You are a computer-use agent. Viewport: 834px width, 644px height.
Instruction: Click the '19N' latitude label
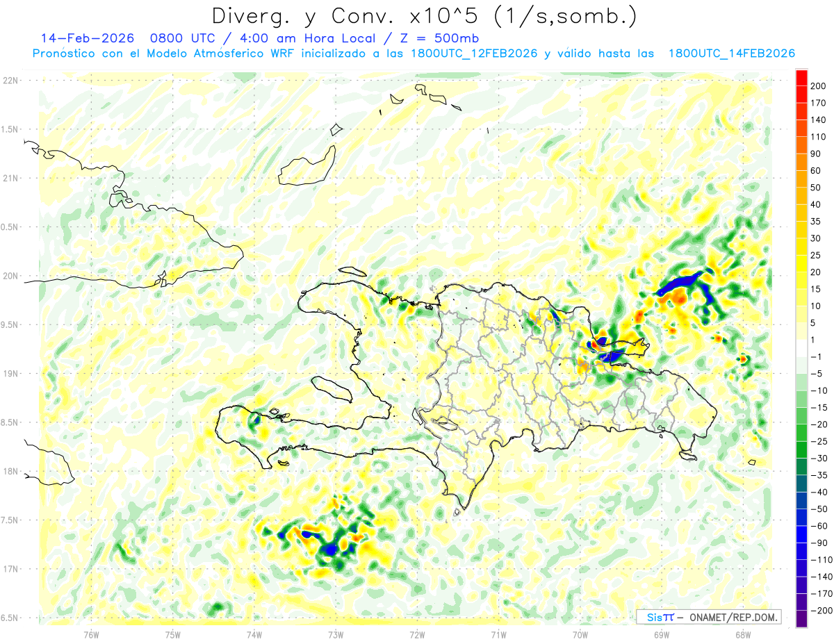tap(10, 374)
